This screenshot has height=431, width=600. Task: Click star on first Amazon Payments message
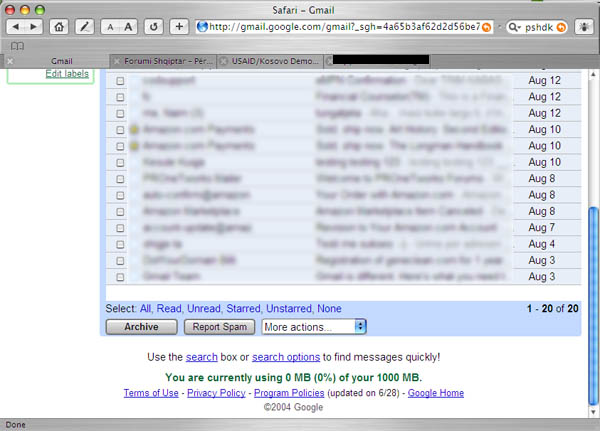click(x=134, y=129)
